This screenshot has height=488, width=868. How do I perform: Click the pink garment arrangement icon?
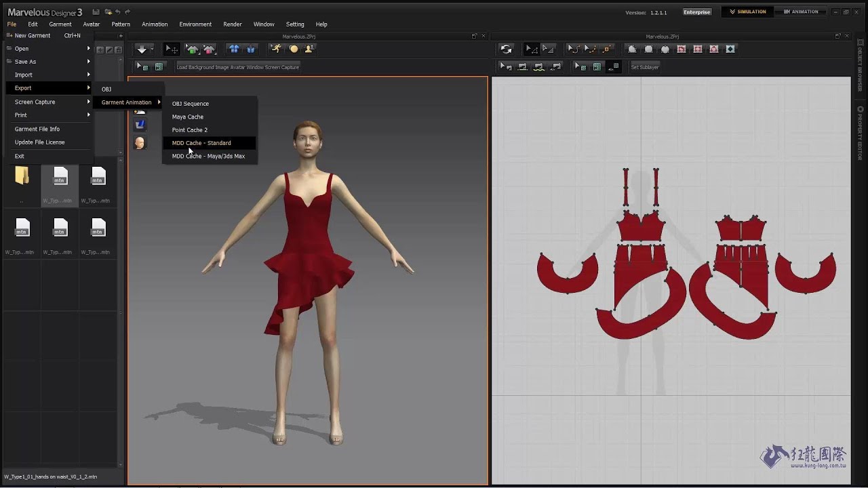click(x=209, y=49)
